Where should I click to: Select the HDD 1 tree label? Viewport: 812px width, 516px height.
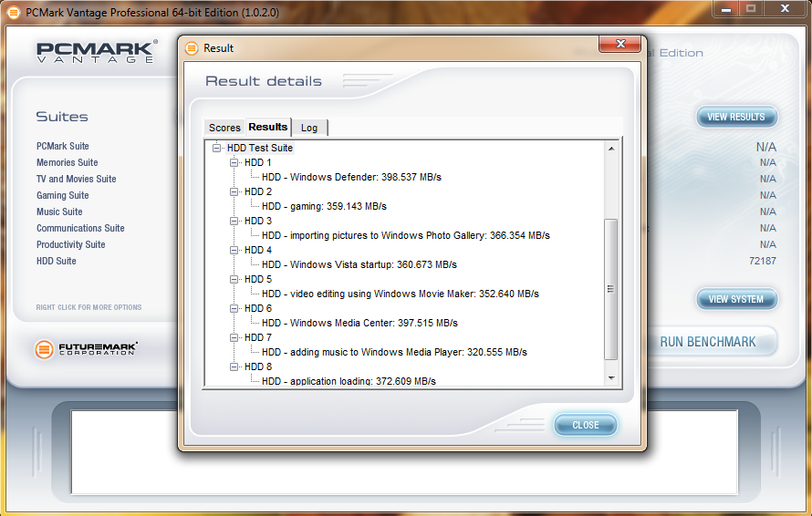pyautogui.click(x=258, y=162)
